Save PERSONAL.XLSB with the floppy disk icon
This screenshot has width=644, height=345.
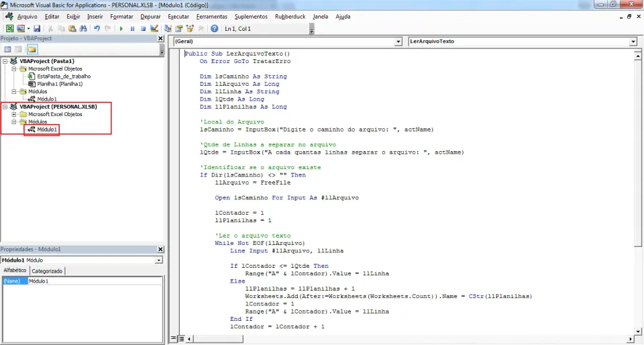pos(37,28)
